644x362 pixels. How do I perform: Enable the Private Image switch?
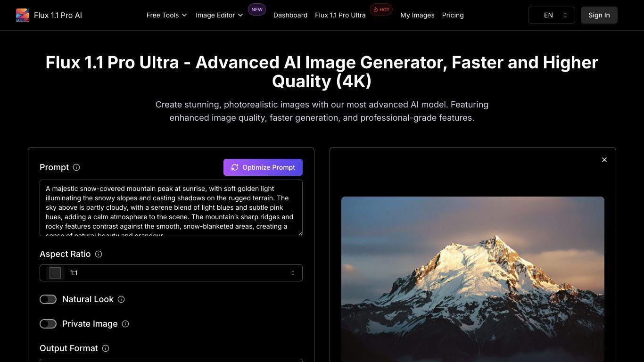48,324
